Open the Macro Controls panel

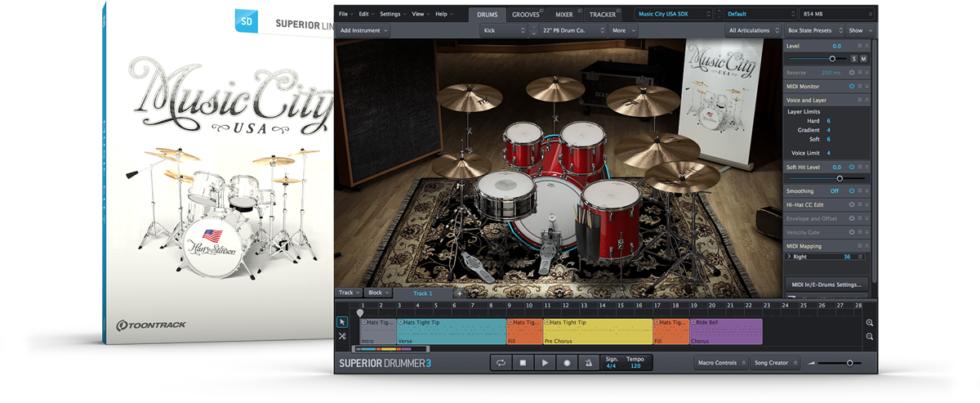720,362
